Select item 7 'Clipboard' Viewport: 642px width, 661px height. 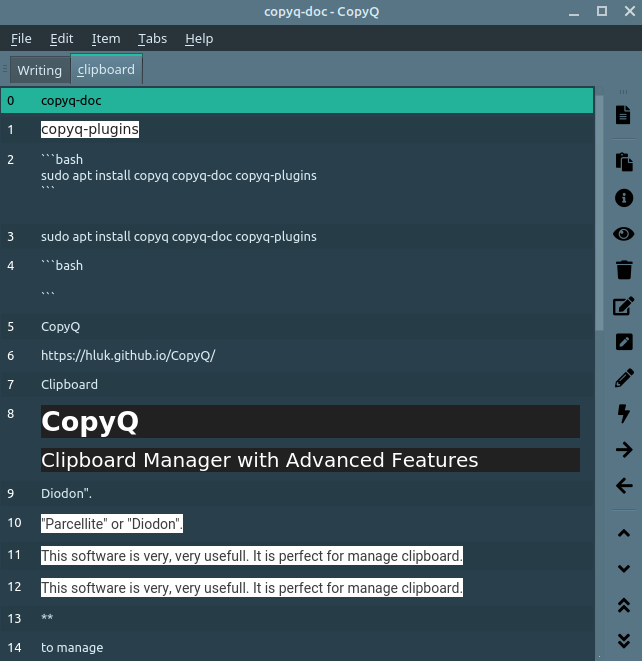[297, 384]
